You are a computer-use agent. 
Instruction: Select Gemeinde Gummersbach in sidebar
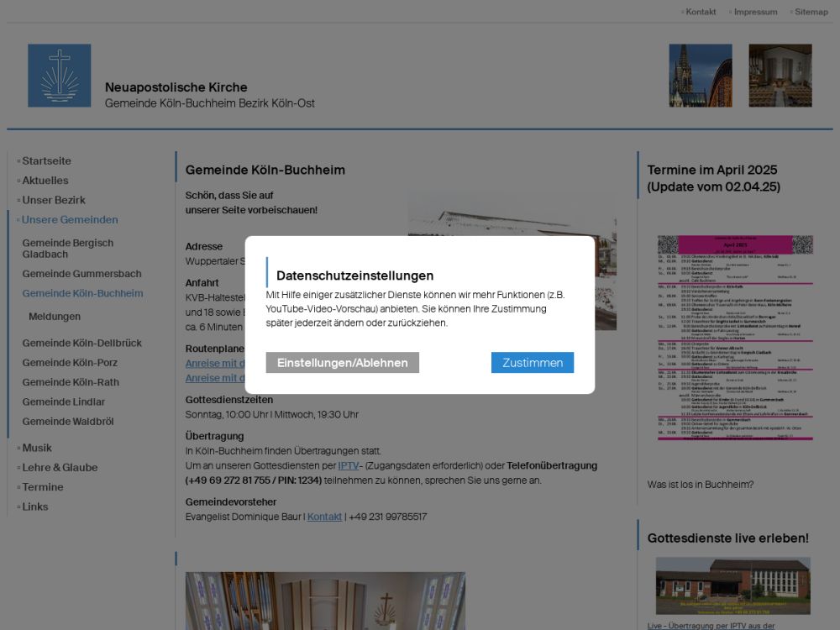(x=81, y=274)
